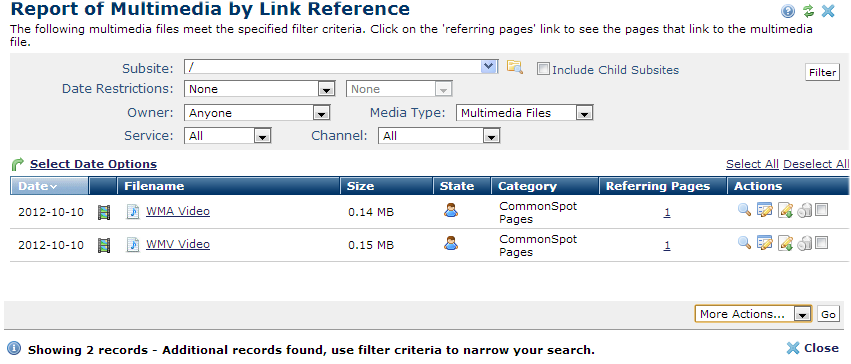The height and width of the screenshot is (364, 851).
Task: Check the WMA Video row checkbox
Action: click(x=822, y=210)
